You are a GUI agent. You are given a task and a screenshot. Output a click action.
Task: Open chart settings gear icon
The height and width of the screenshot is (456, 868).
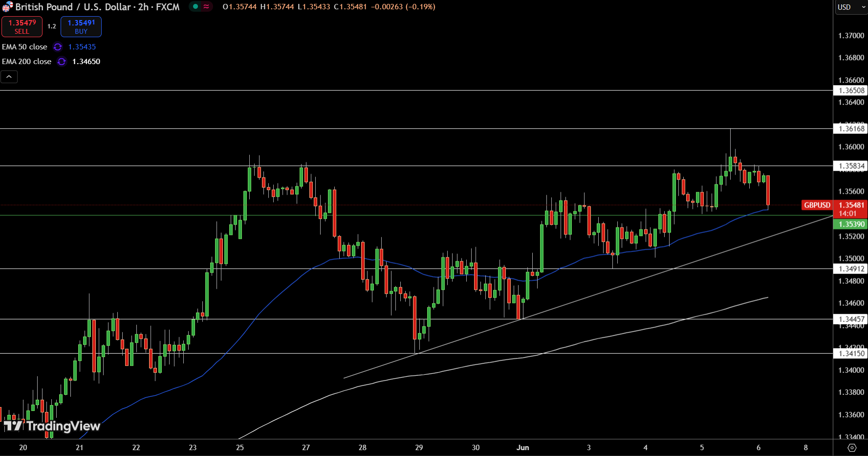(x=852, y=448)
